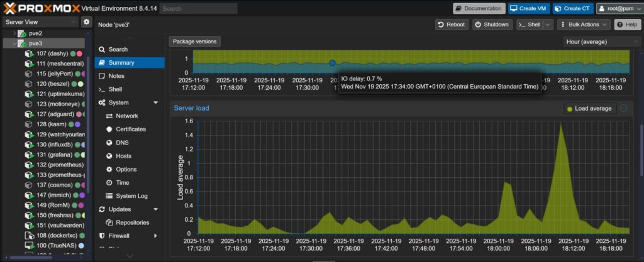This screenshot has height=262, width=644.
Task: Click the Notes icon in node menu
Action: [102, 76]
